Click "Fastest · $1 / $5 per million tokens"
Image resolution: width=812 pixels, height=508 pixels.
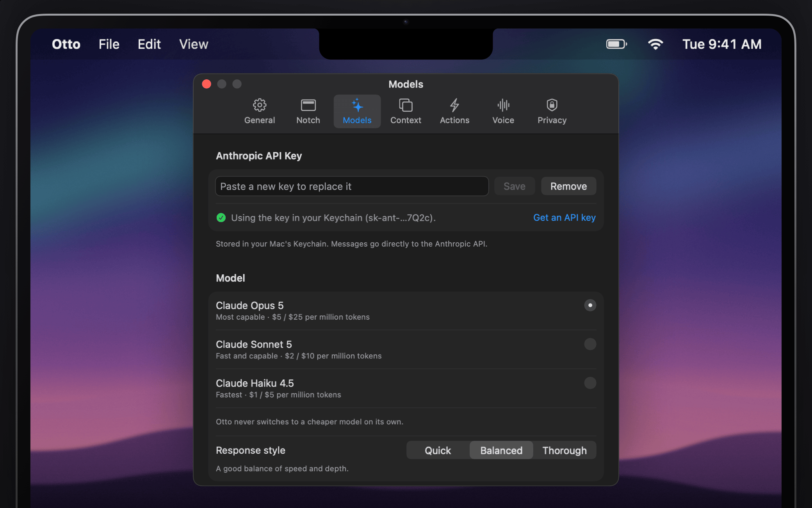tap(278, 395)
